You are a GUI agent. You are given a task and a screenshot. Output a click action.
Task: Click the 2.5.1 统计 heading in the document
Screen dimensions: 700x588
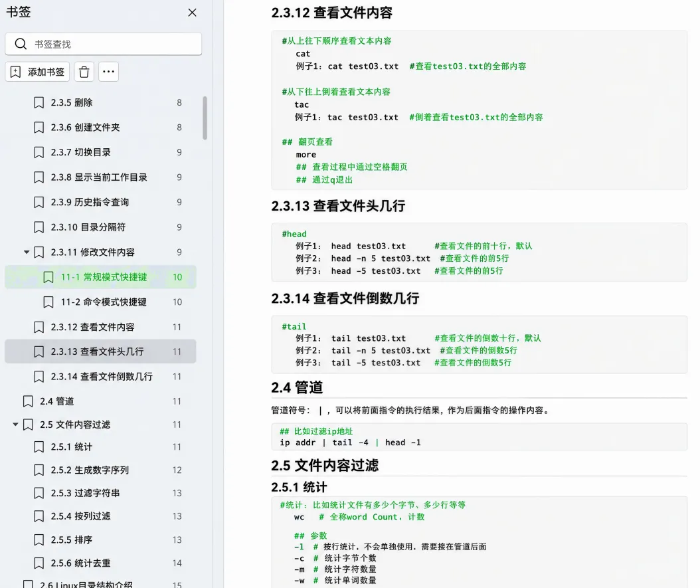299,487
